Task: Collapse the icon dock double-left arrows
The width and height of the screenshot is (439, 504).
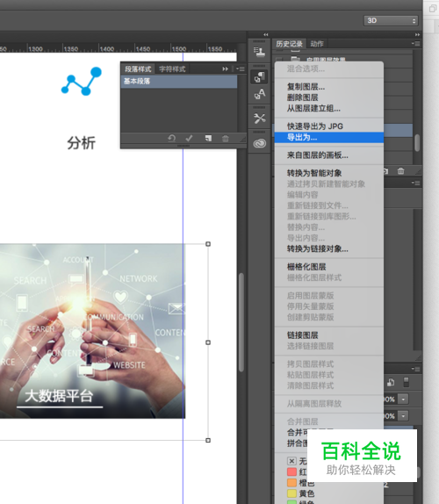Action: (265, 35)
